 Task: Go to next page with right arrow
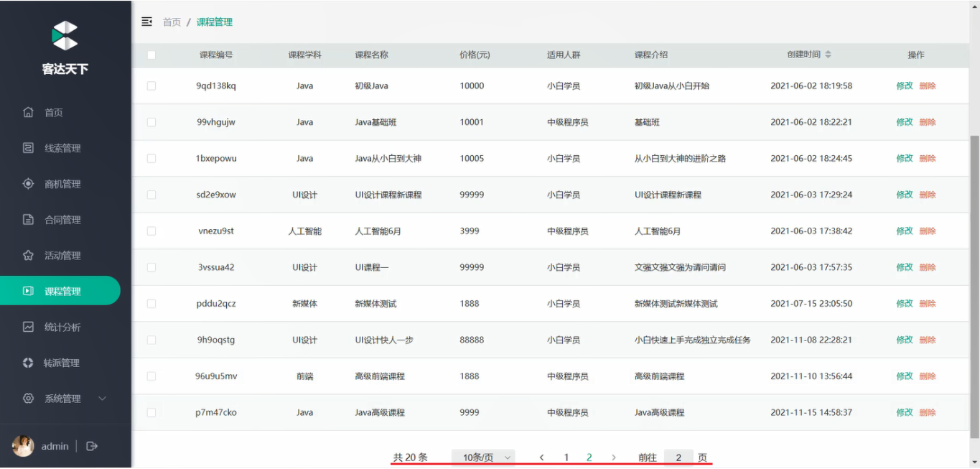coord(613,458)
